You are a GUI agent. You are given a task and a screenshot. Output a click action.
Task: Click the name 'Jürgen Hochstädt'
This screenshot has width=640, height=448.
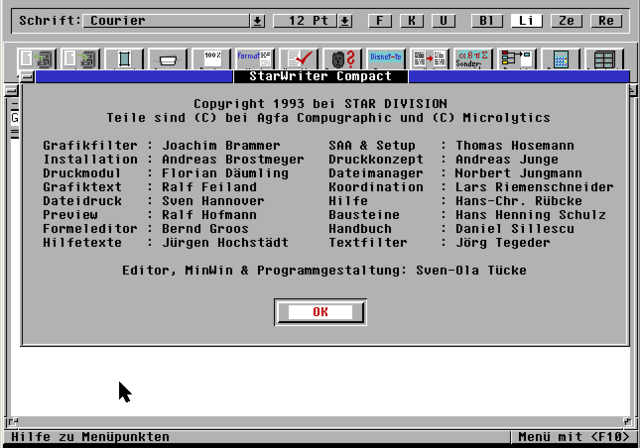[225, 243]
